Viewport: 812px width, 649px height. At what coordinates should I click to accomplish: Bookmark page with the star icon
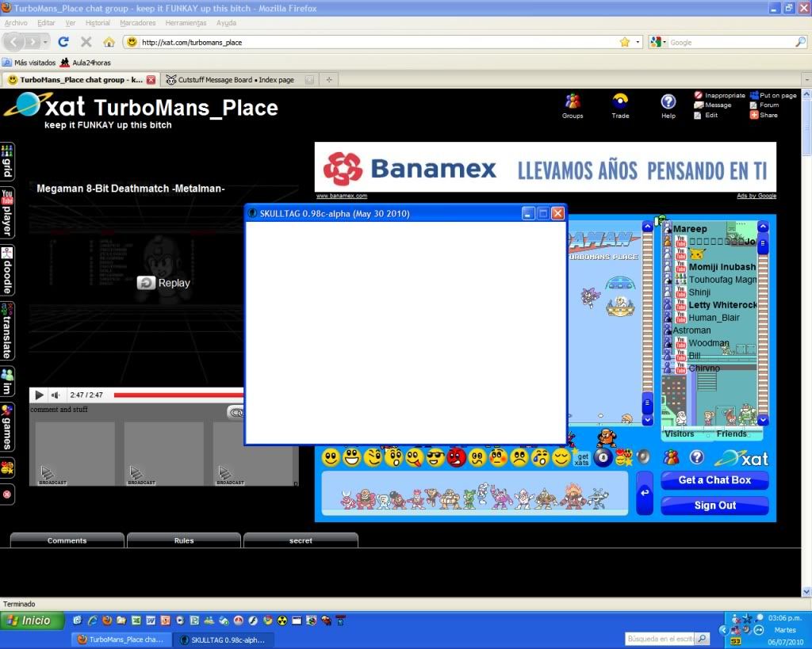625,42
